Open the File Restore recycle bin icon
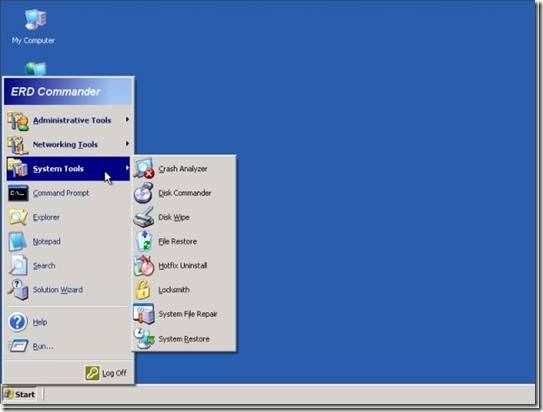Image resolution: width=543 pixels, height=412 pixels. [x=144, y=241]
